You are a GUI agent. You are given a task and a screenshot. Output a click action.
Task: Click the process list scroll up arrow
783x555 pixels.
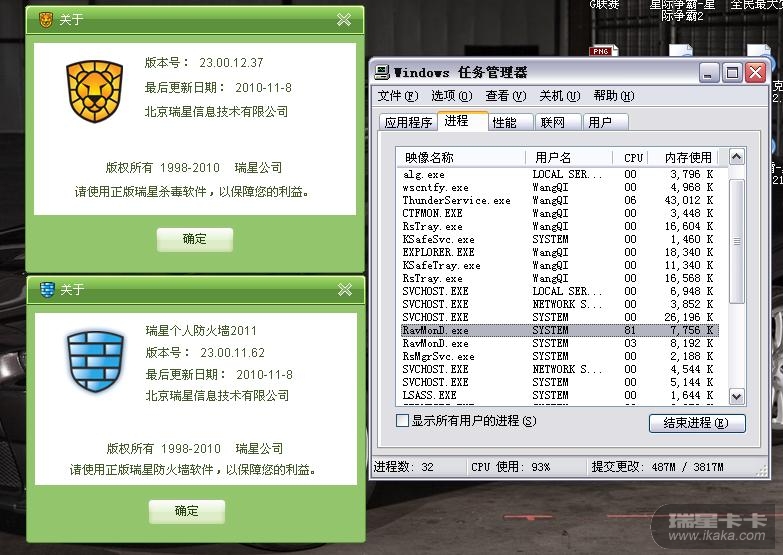coord(737,157)
